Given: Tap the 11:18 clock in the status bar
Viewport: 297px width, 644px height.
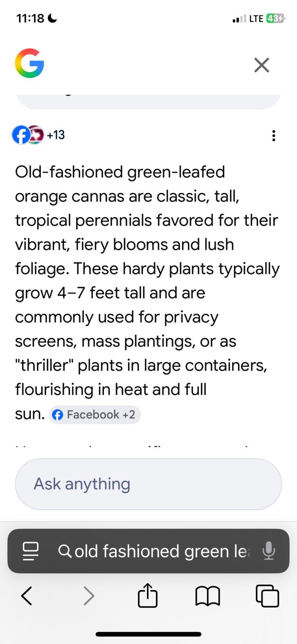Looking at the screenshot, I should (30, 18).
